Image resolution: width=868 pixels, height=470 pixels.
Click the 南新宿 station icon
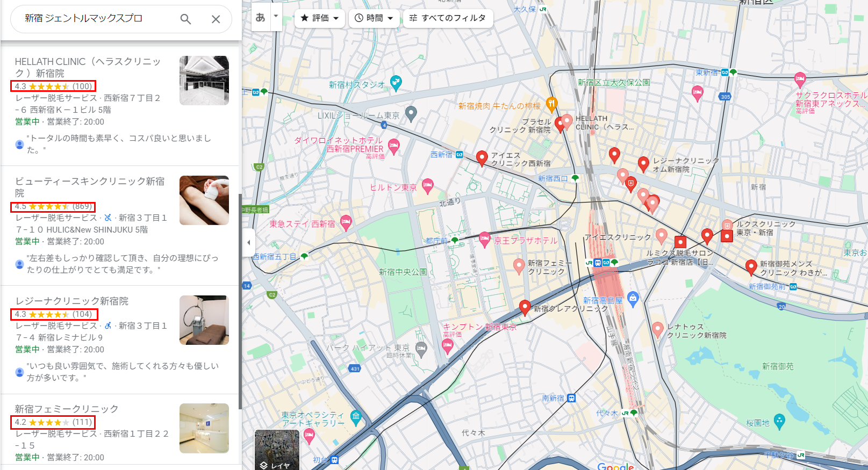pos(571,398)
